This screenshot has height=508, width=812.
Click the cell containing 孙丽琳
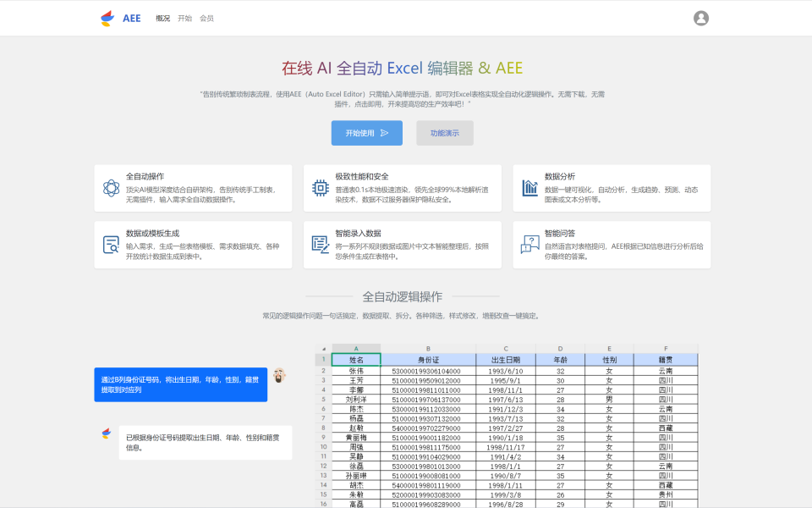pos(356,476)
